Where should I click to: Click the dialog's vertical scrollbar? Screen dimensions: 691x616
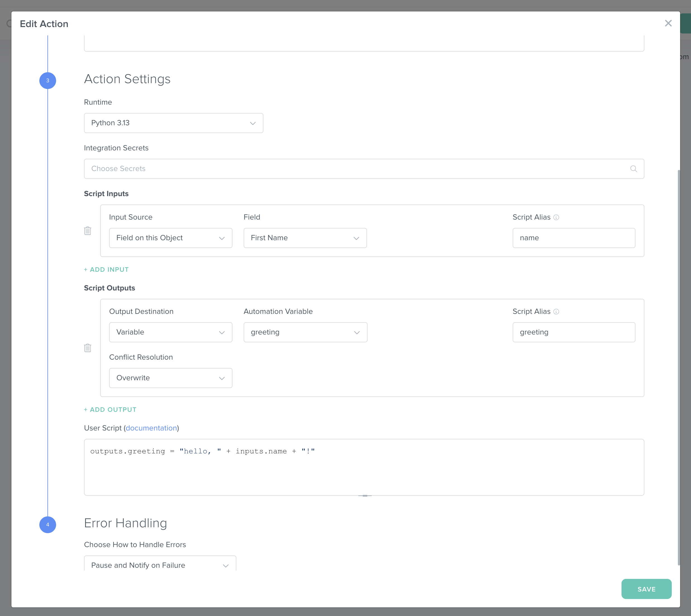point(679,367)
